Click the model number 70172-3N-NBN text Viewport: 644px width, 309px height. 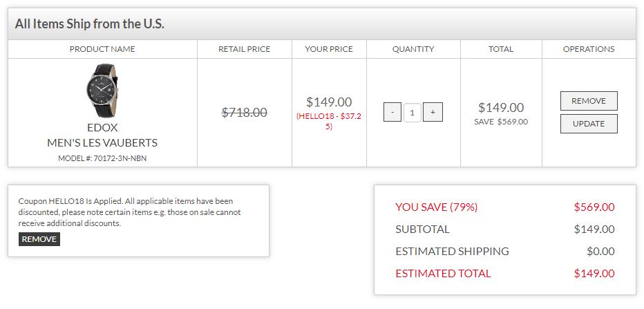pyautogui.click(x=102, y=158)
